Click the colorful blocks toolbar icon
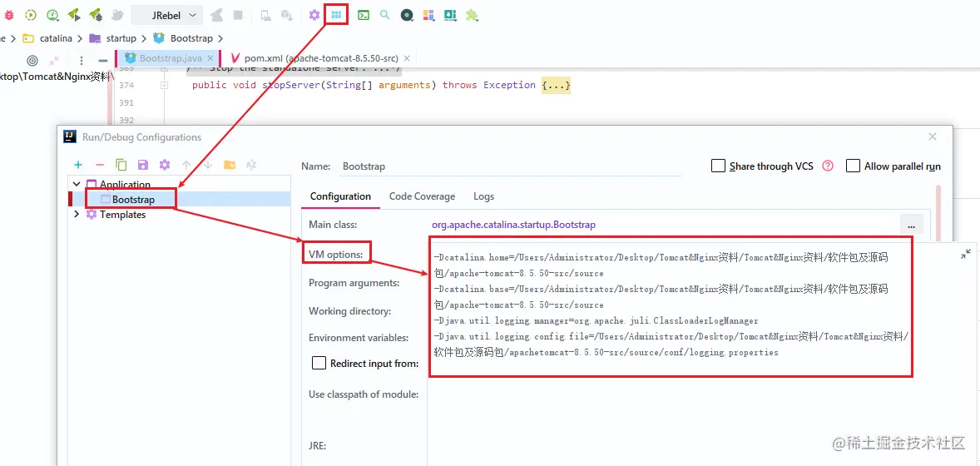The width and height of the screenshot is (980, 466). click(428, 15)
